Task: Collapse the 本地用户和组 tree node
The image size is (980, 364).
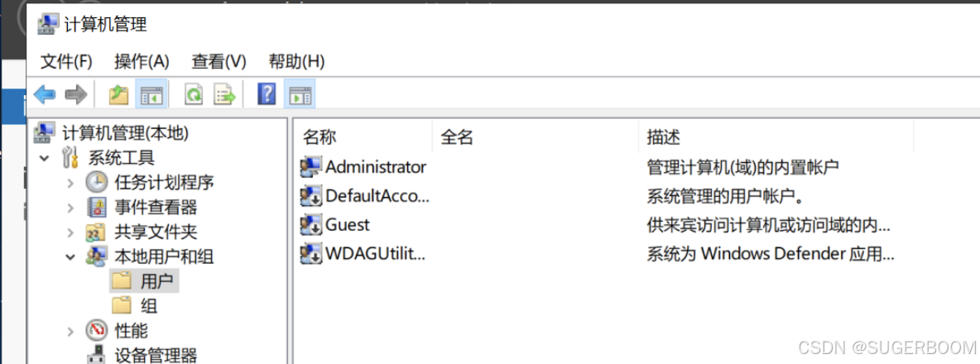Action: coord(70,256)
